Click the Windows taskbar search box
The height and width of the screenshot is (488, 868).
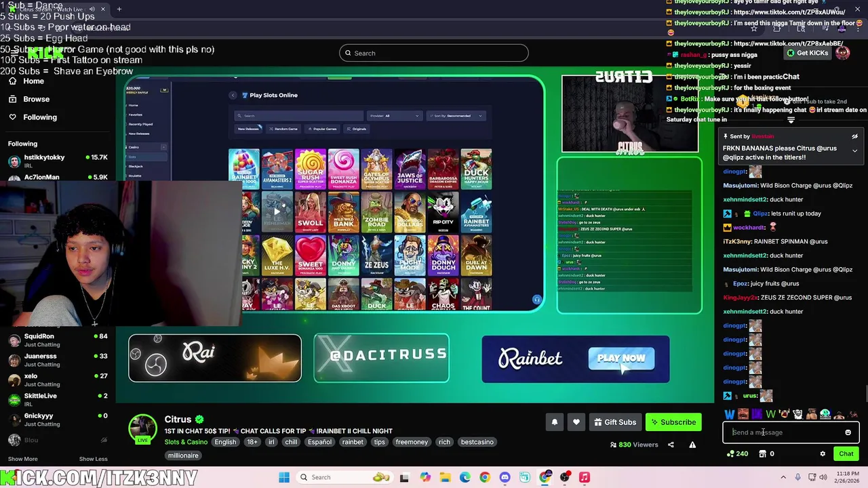pos(346,477)
